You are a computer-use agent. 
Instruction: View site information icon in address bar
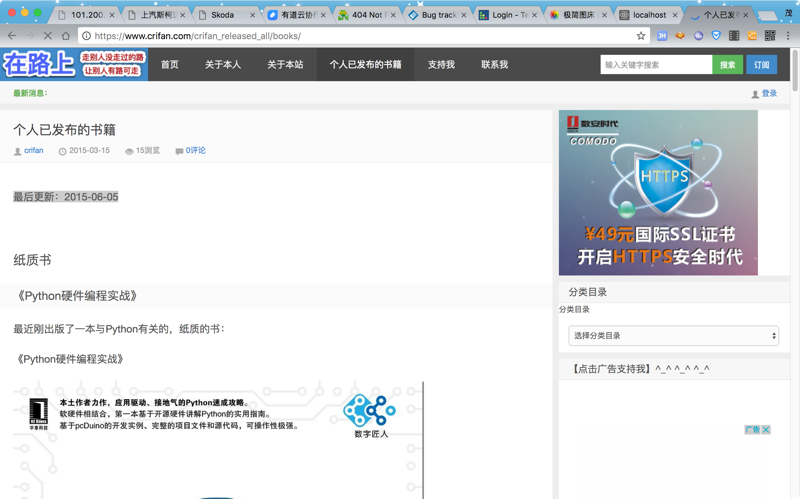(x=86, y=36)
